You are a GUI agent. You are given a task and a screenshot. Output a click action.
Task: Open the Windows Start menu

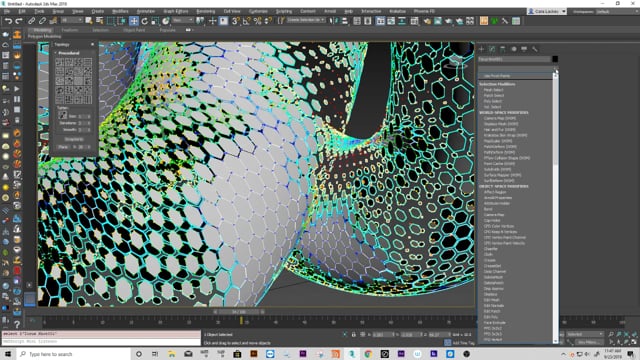click(x=7, y=354)
